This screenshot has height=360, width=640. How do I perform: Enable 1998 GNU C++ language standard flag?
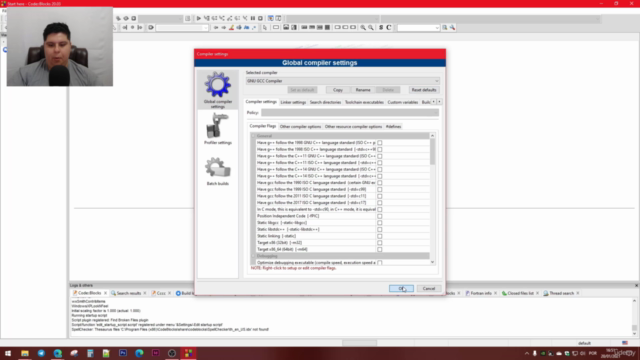pos(380,143)
